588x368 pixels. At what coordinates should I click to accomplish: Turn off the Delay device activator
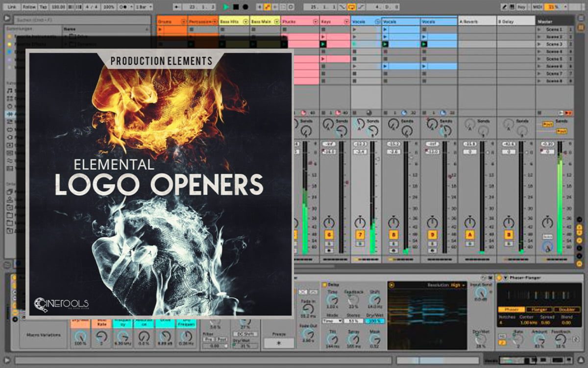324,285
